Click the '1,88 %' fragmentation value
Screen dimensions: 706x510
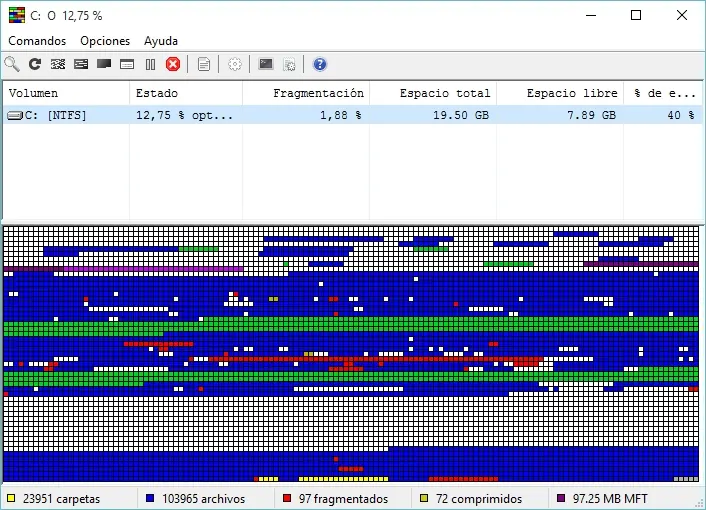coord(340,115)
